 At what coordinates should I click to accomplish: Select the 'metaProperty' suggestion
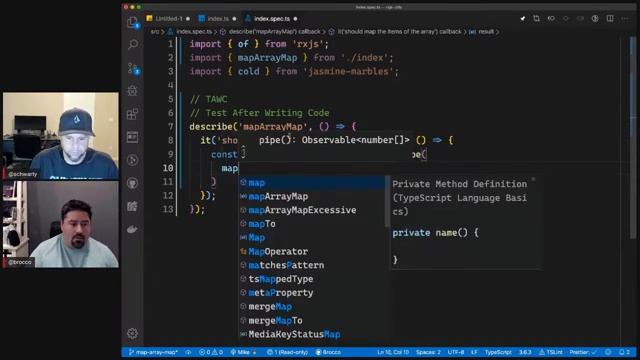[x=312, y=293]
